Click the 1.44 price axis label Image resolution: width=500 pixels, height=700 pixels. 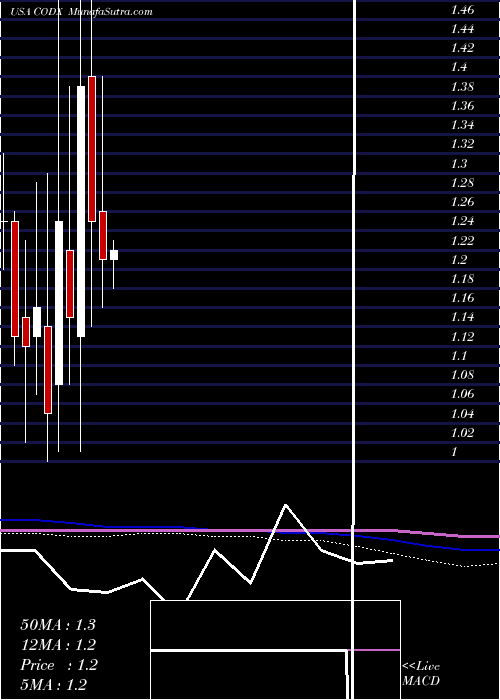(x=462, y=29)
